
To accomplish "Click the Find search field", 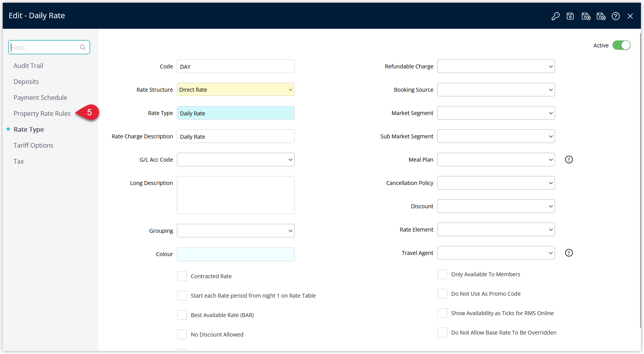I will [49, 47].
